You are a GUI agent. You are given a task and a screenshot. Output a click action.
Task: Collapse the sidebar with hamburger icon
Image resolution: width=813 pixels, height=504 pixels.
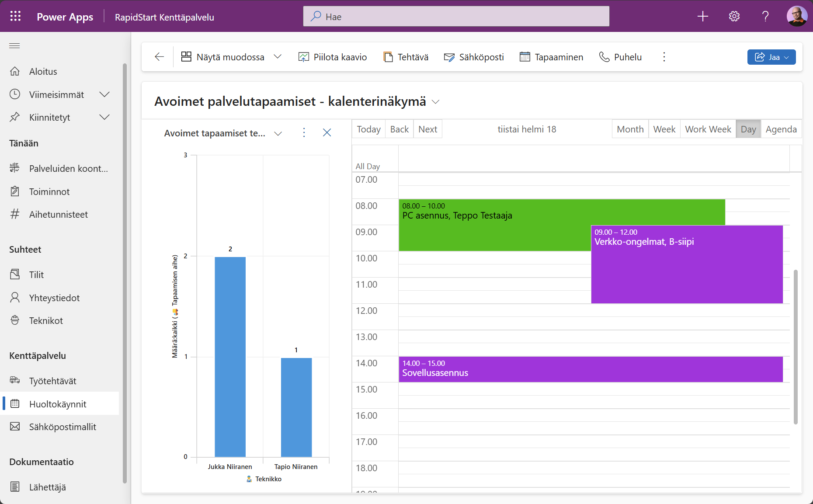[14, 46]
